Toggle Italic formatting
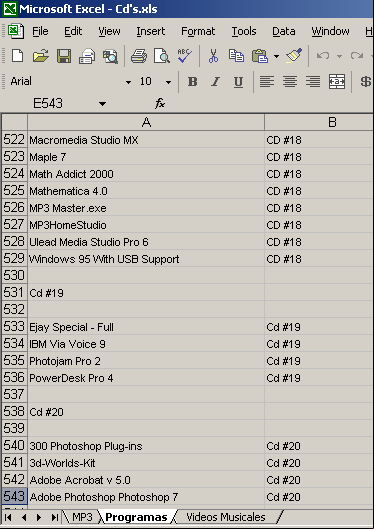 [215, 82]
